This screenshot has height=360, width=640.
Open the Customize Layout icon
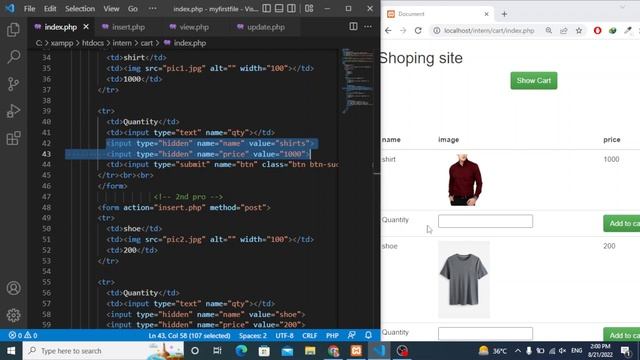309,9
